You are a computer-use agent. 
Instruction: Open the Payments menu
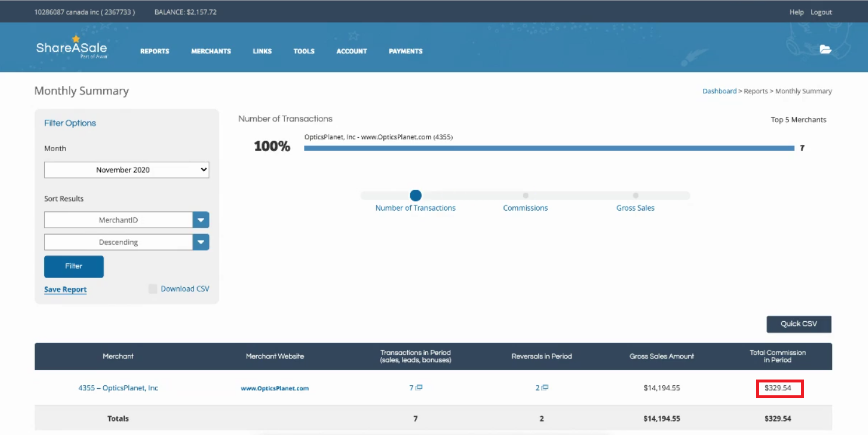[x=405, y=51]
